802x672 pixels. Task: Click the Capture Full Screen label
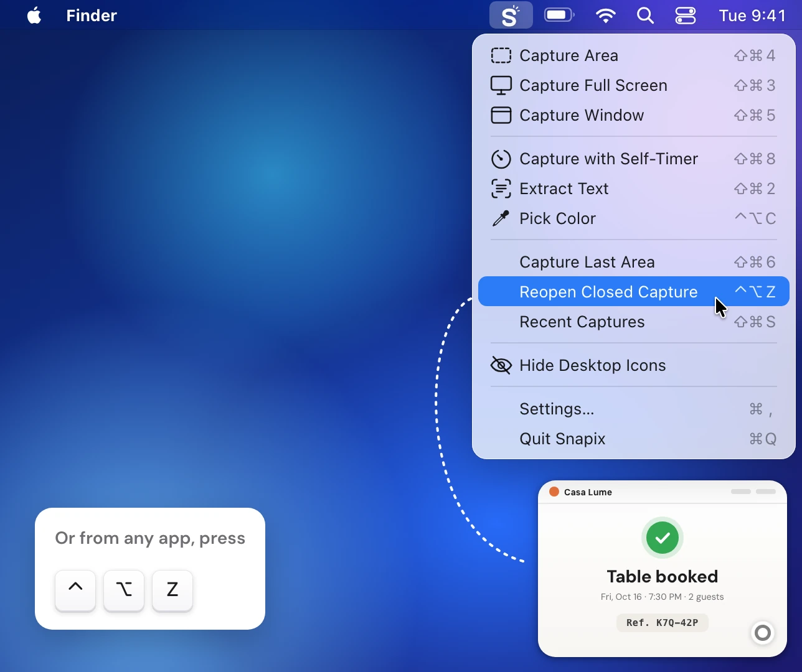pos(593,85)
